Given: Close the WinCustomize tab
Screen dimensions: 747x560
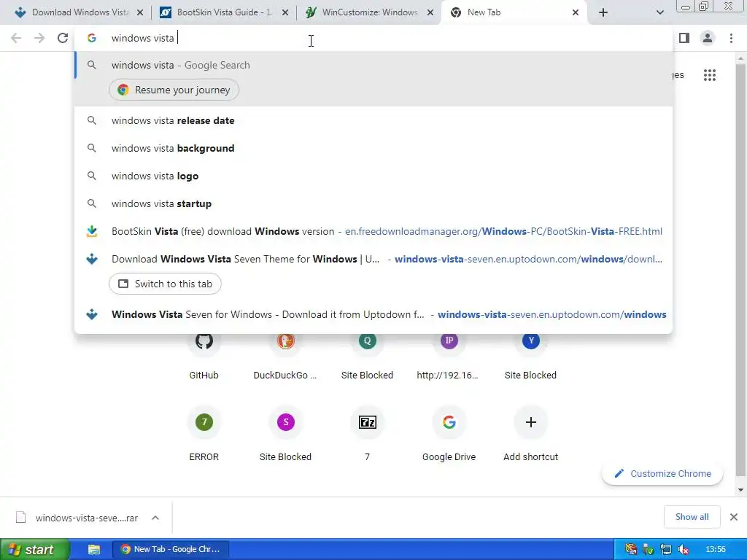Looking at the screenshot, I should pos(430,12).
